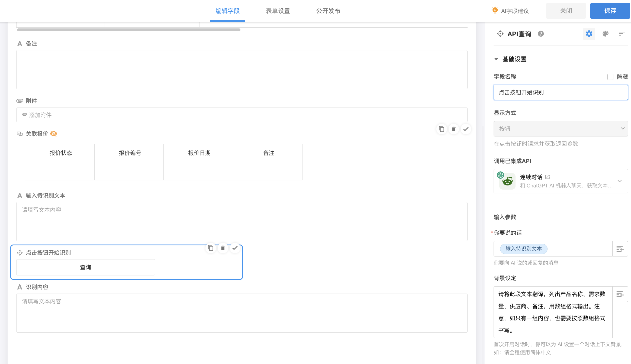Select the gear settings icon in the panel header

[x=589, y=34]
